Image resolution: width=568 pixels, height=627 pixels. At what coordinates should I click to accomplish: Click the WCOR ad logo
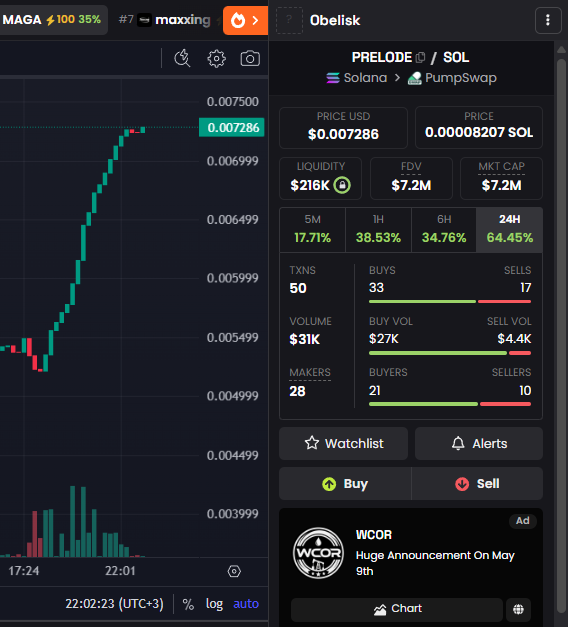pos(318,553)
